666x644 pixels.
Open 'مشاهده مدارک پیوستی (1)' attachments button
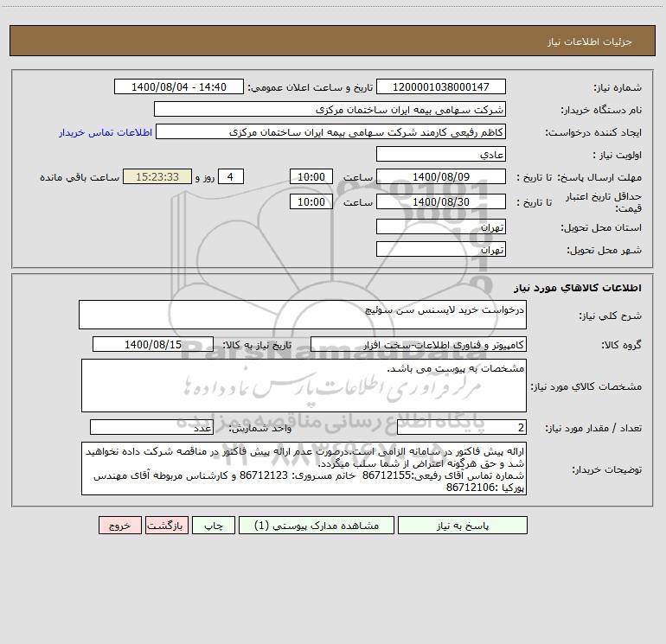click(x=317, y=526)
